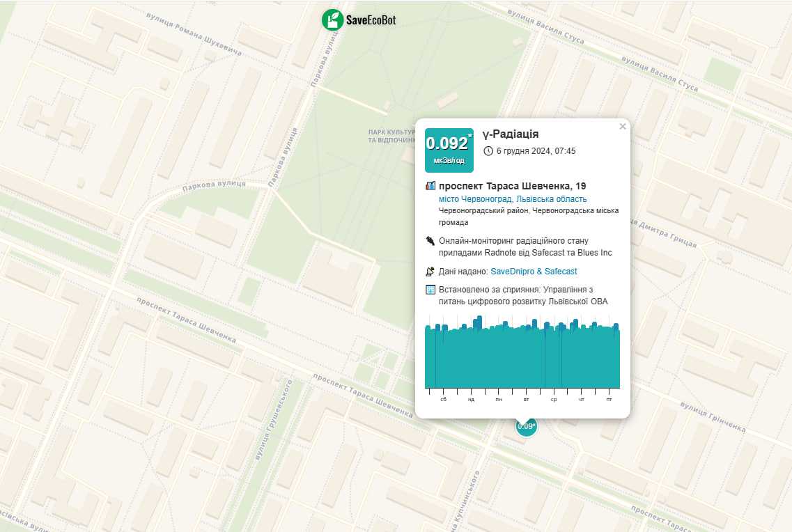Click the data provider icon
Viewport: 792px width, 532px height.
tap(430, 272)
